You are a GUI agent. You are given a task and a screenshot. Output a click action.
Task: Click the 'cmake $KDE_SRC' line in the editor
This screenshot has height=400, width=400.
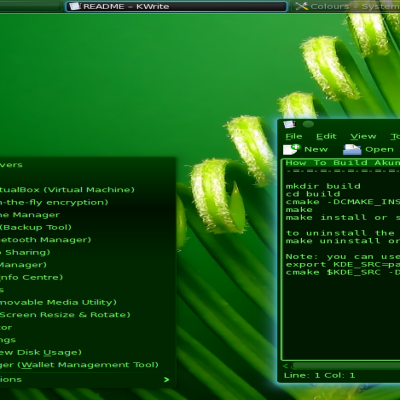click(x=343, y=272)
